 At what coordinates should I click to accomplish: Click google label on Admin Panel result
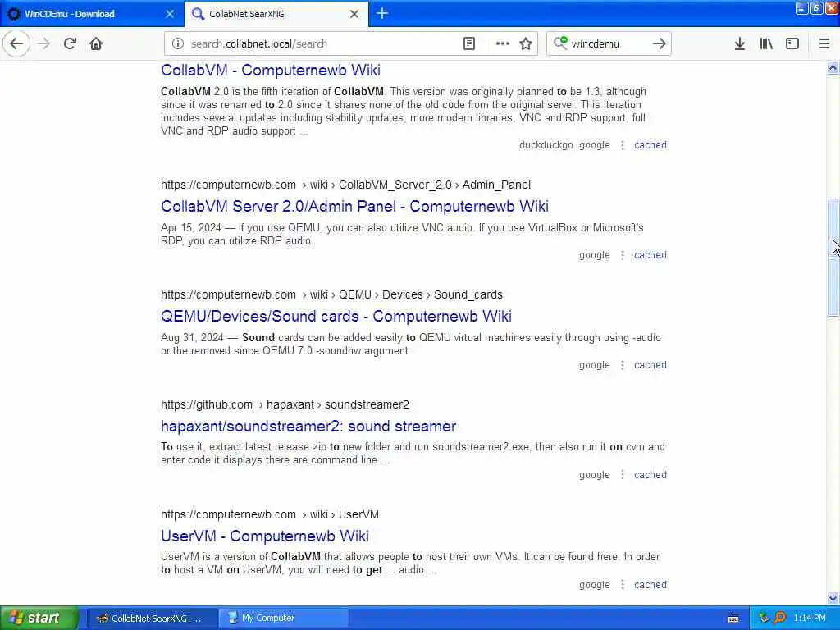pyautogui.click(x=595, y=255)
